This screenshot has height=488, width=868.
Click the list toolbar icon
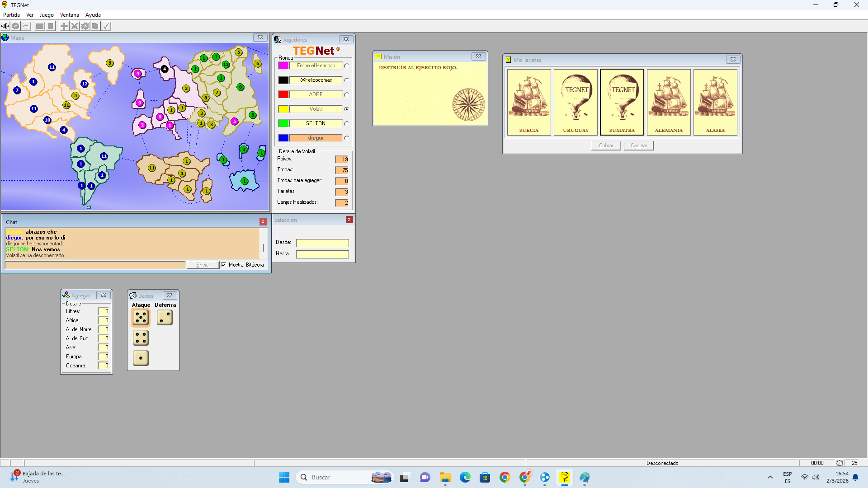pos(26,26)
